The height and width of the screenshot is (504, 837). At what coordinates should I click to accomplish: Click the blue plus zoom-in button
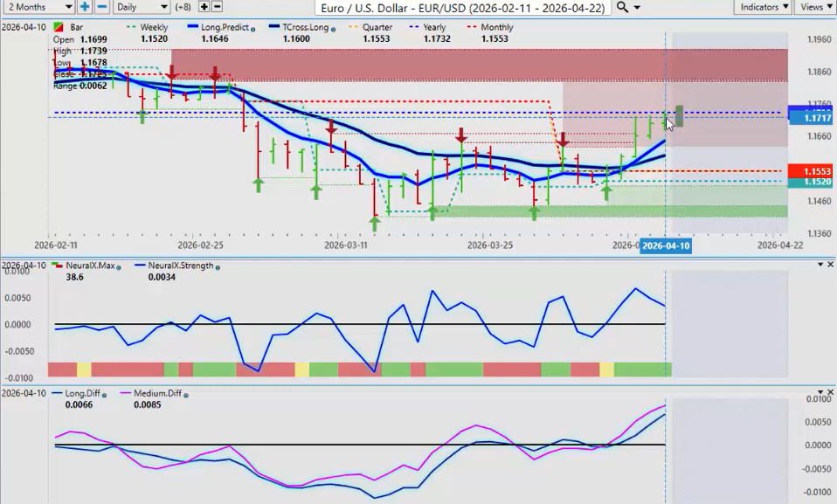(x=85, y=7)
